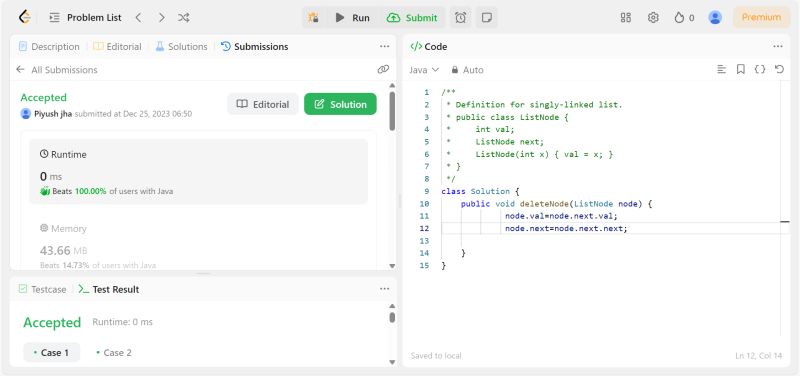Click the submission panel scrollbar
This screenshot has width=800, height=376.
(x=392, y=111)
